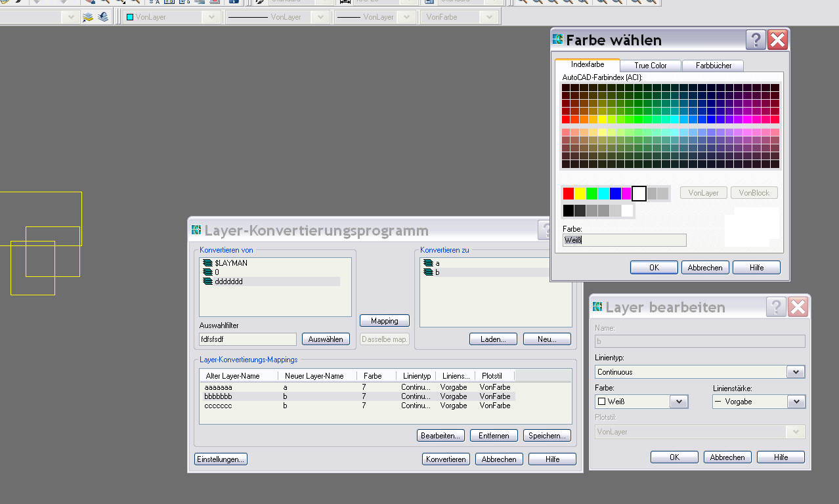Click the Laden... button
The width and height of the screenshot is (839, 504).
pos(493,339)
